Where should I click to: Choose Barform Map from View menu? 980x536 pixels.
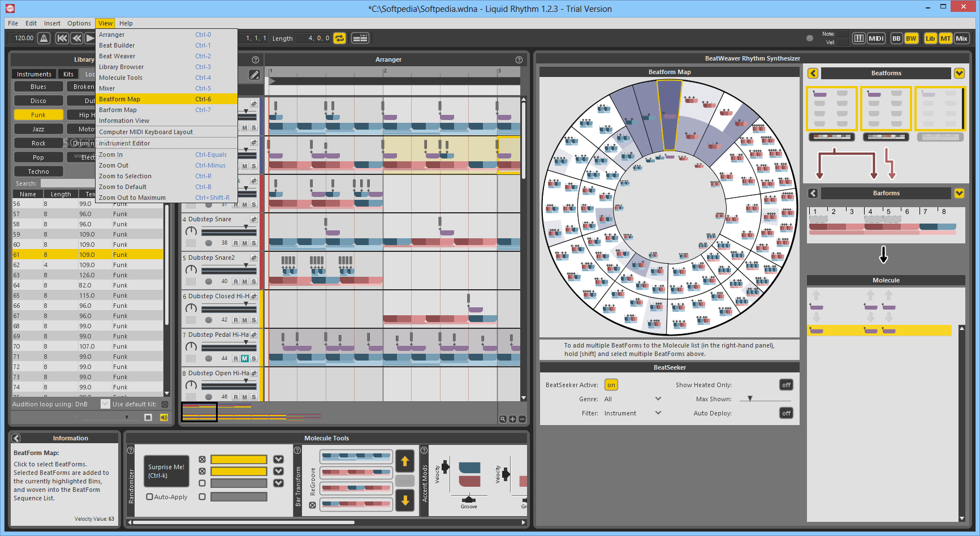click(x=166, y=110)
